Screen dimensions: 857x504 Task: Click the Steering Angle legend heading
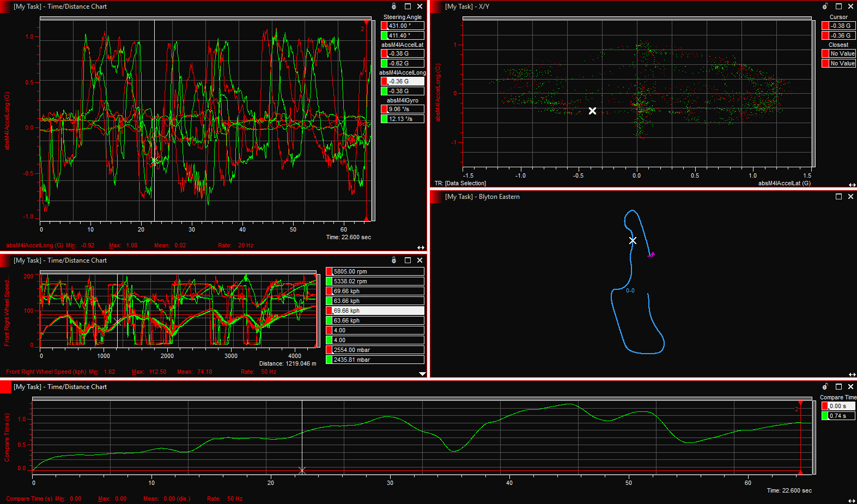coord(403,17)
